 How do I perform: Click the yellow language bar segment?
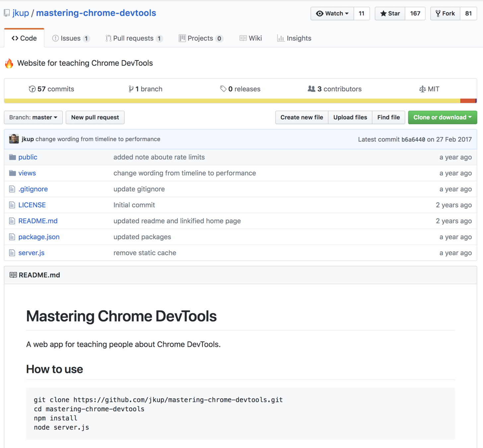232,101
